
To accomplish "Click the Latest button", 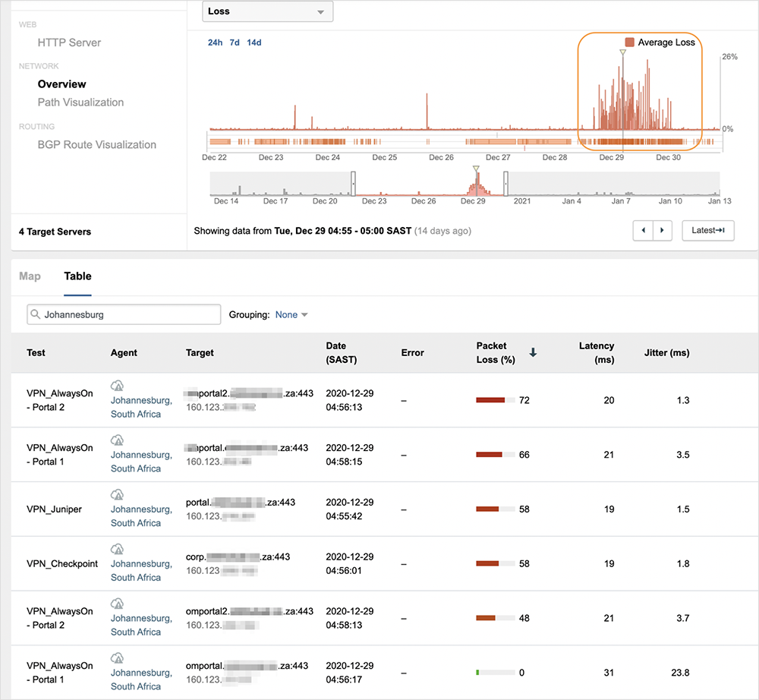I will click(x=707, y=230).
